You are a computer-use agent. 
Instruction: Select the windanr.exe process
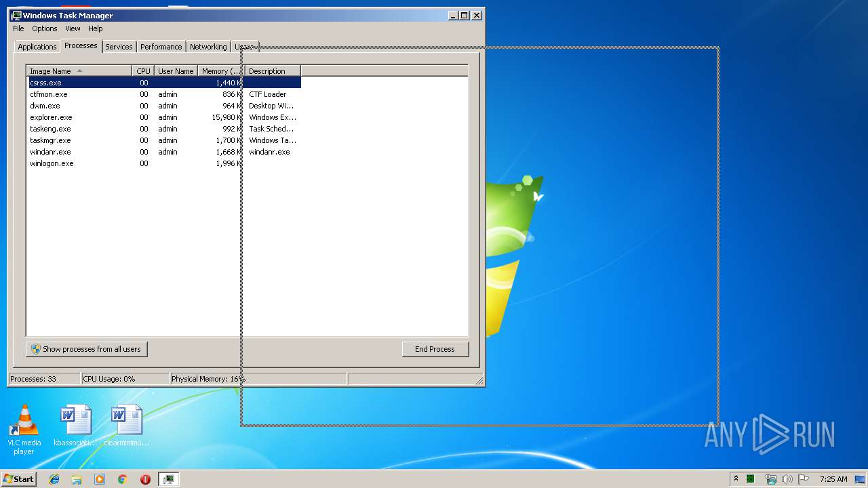[x=163, y=152]
